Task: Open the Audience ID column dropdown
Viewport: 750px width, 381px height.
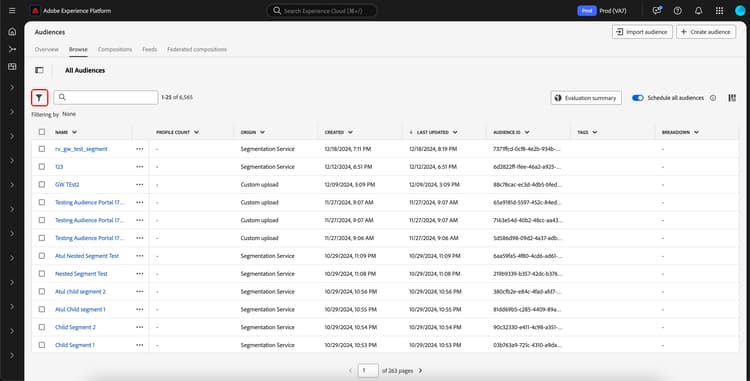Action: tap(527, 132)
